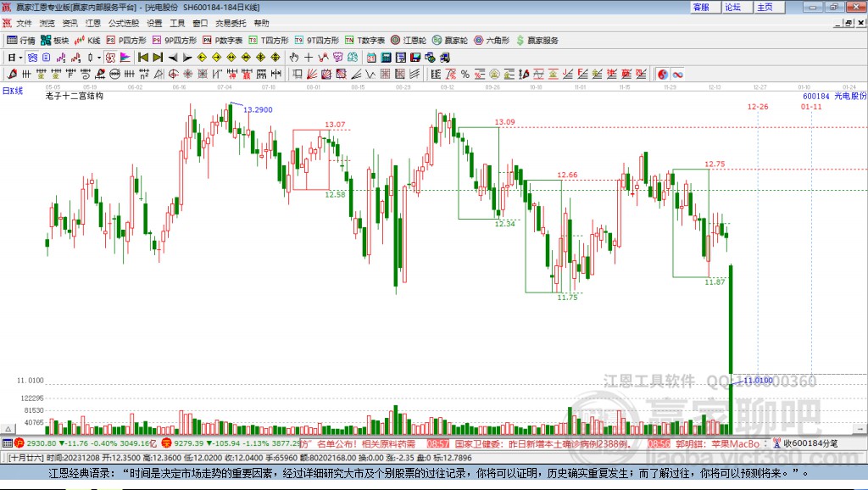
Task: Click the 论坛 forum button
Action: 737,7
